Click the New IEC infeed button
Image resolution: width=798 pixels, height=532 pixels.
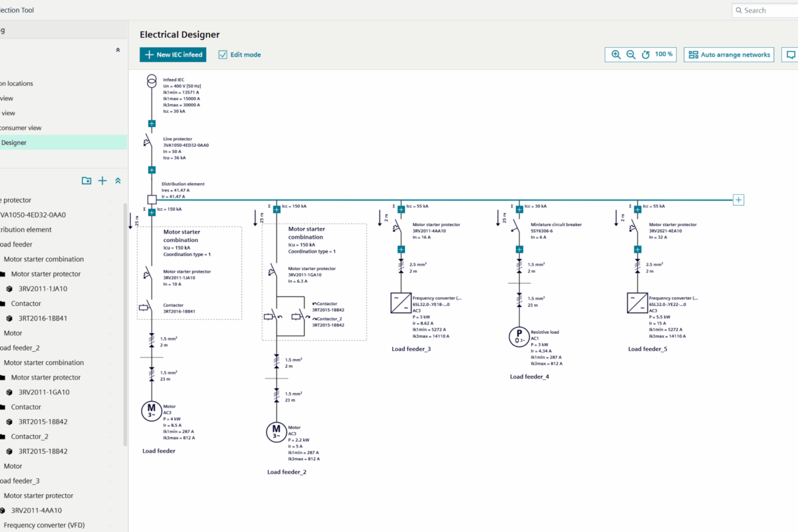[x=173, y=55]
